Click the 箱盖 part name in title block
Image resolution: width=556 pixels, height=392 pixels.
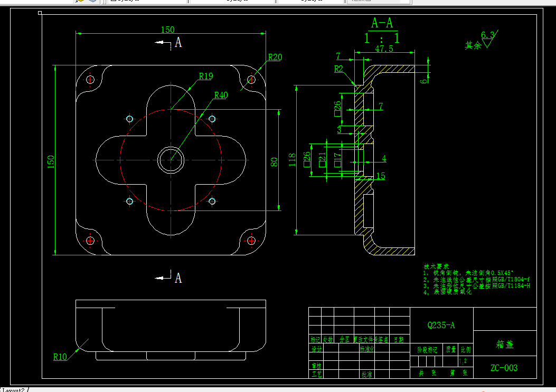click(505, 344)
